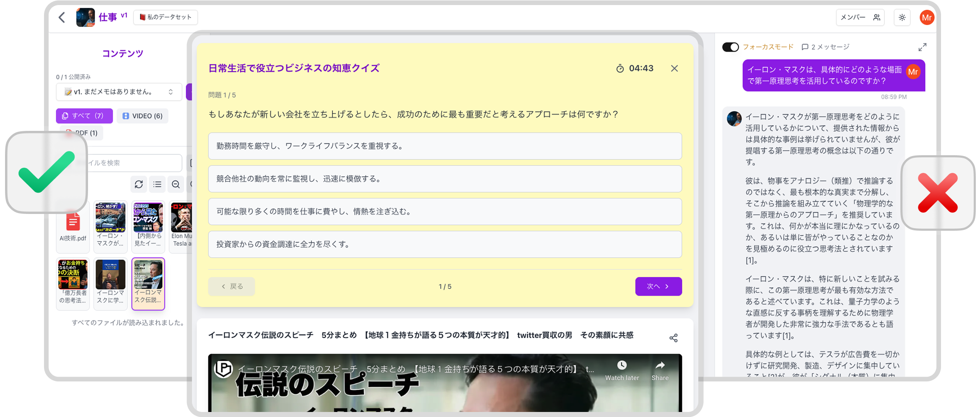Click the 仕事 project avatar image

(86, 17)
